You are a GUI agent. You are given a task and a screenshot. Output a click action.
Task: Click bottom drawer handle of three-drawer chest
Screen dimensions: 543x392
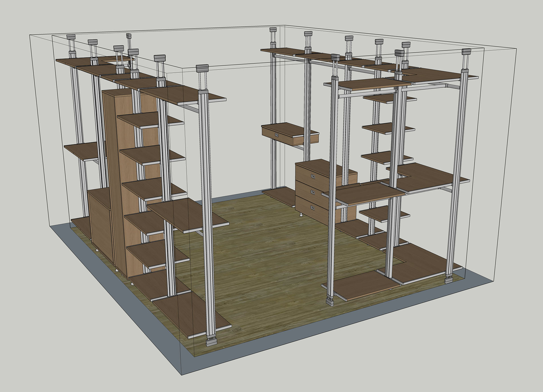[313, 208]
